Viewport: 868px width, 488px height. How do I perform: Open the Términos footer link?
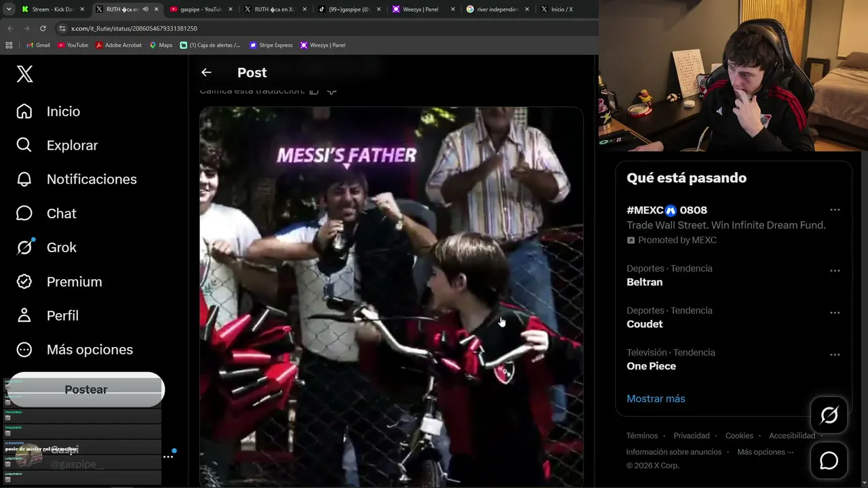(642, 436)
